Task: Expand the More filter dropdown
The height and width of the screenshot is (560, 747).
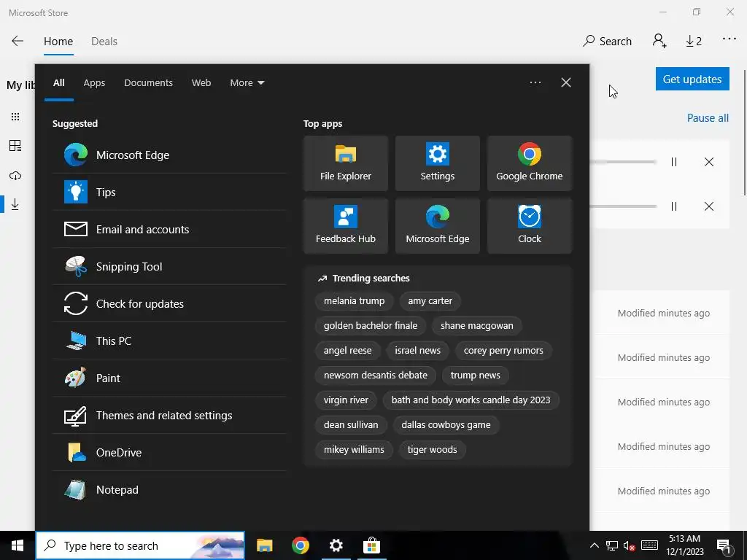Action: [x=247, y=83]
